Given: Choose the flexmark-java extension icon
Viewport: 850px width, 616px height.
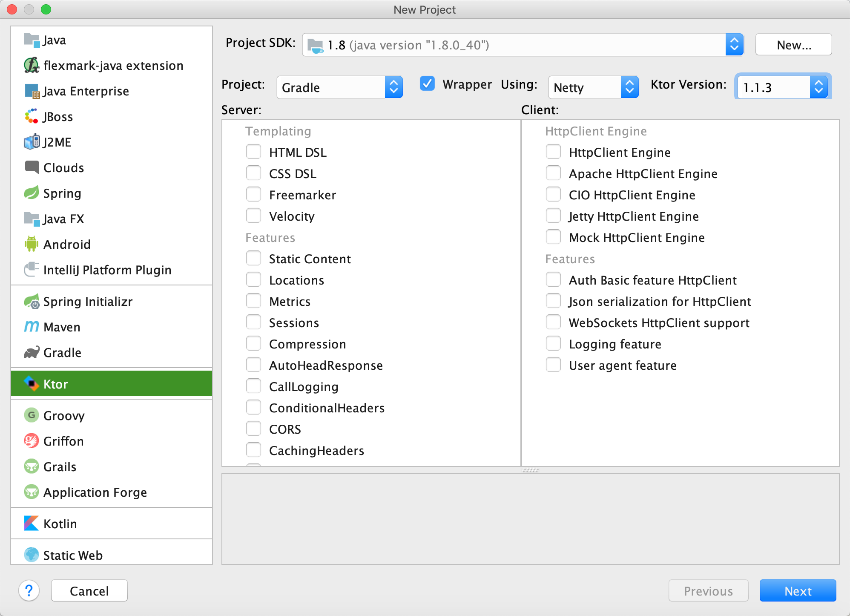Looking at the screenshot, I should click(32, 66).
